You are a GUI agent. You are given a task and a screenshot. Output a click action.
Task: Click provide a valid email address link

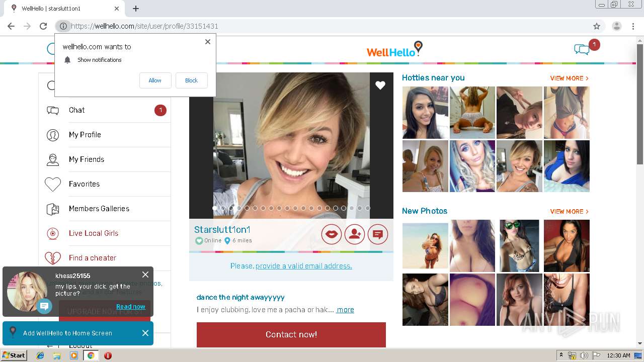[304, 266]
